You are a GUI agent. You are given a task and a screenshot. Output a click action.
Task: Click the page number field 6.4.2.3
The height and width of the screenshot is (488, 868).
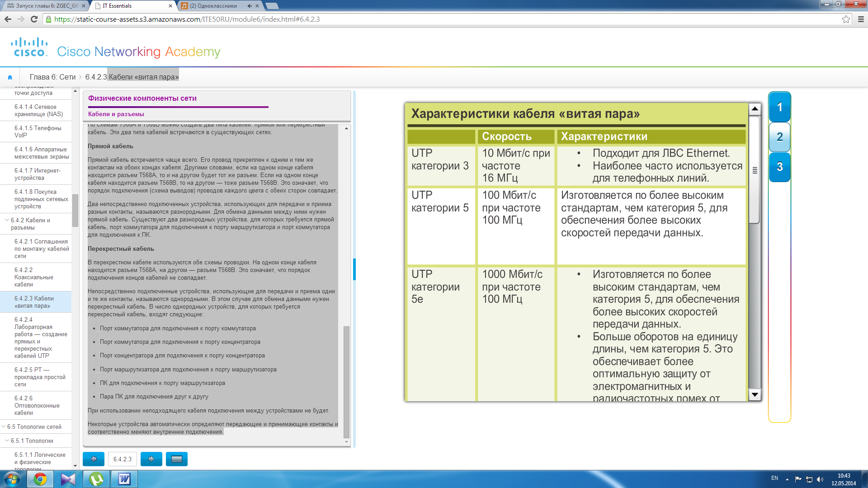[123, 459]
